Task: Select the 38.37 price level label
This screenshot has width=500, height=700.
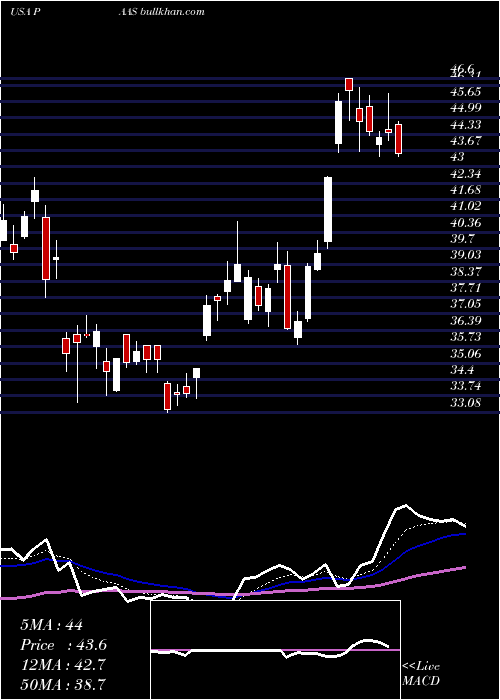Action: coord(466,271)
